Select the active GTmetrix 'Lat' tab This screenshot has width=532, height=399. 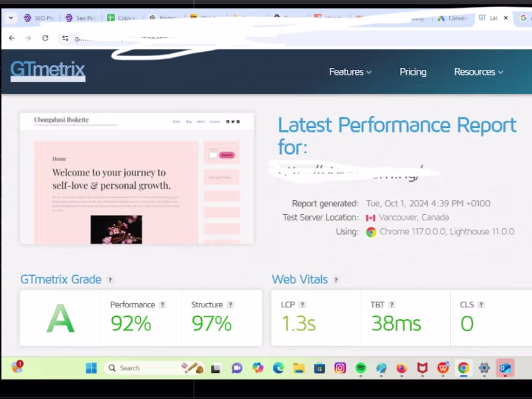click(488, 17)
